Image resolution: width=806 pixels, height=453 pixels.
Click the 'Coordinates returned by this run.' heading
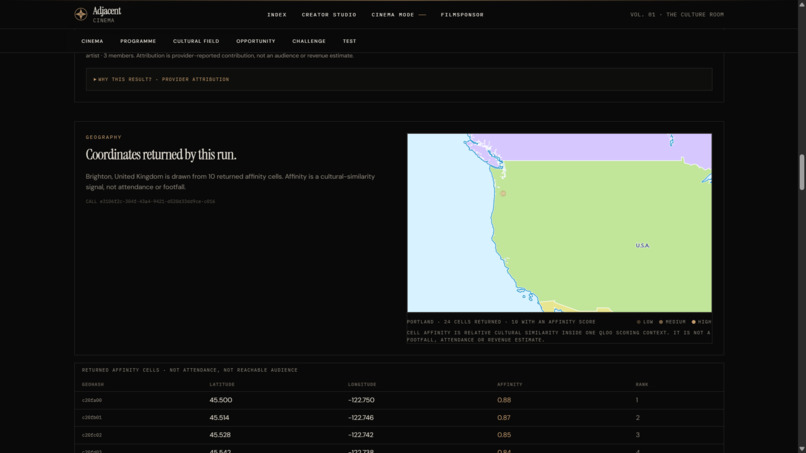pos(161,155)
